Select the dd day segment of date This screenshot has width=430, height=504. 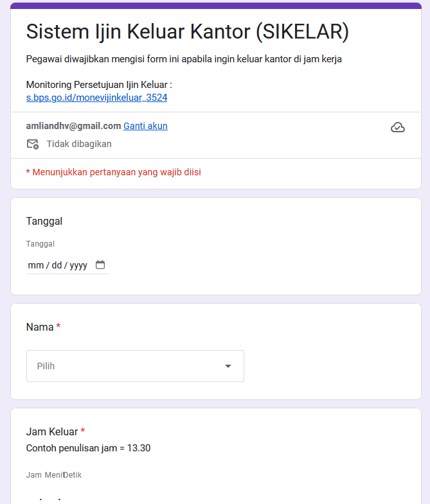[x=57, y=265]
